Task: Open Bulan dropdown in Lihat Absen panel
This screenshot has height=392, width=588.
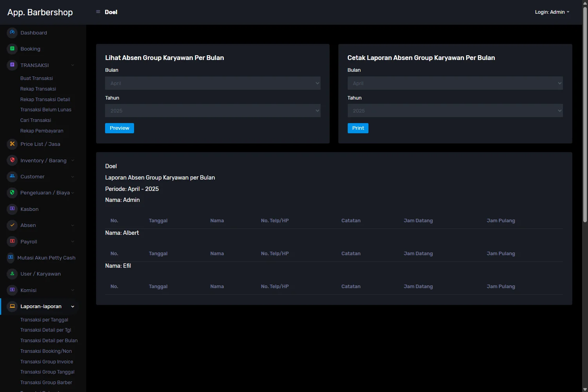Action: coord(212,83)
